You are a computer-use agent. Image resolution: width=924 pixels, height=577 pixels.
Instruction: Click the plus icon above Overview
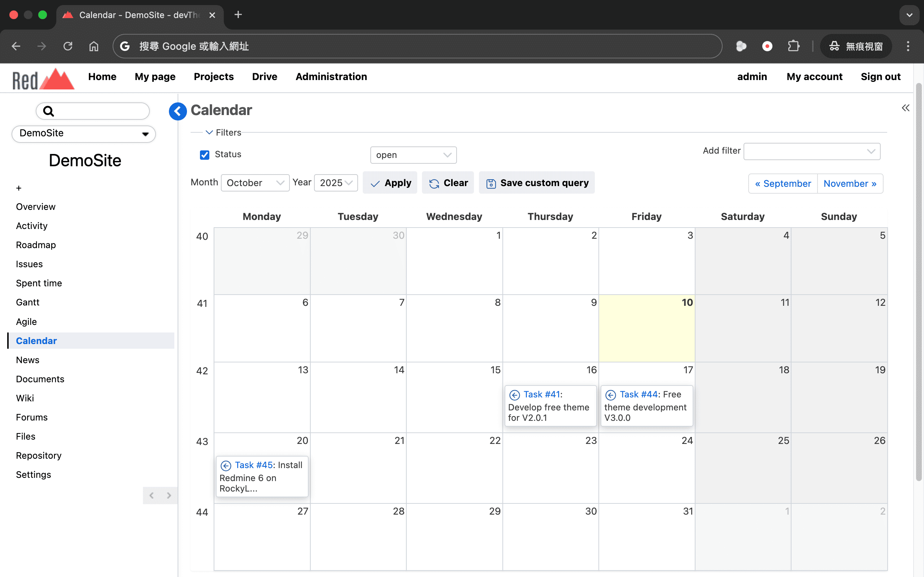pyautogui.click(x=19, y=188)
